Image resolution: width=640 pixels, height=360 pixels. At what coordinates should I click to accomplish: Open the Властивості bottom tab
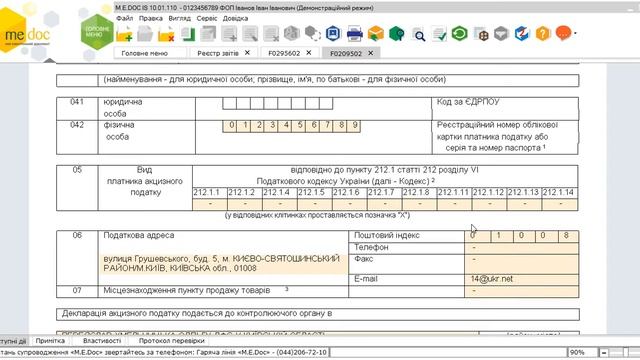pos(102,340)
